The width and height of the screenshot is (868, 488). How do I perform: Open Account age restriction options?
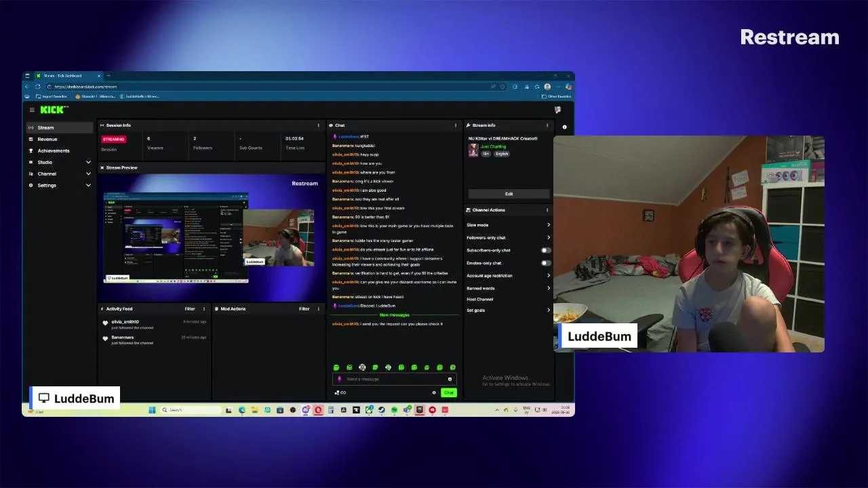click(x=509, y=276)
